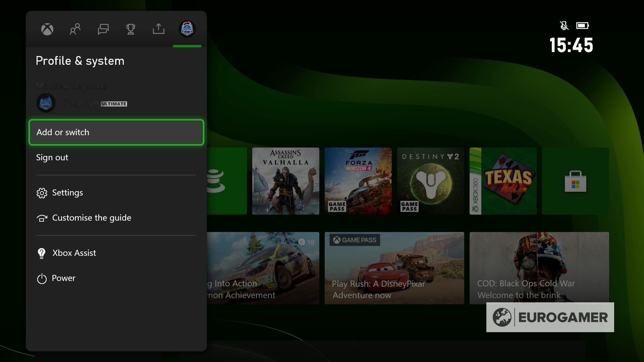Image resolution: width=644 pixels, height=362 pixels.
Task: Open the Settings gear option
Action: 67,193
